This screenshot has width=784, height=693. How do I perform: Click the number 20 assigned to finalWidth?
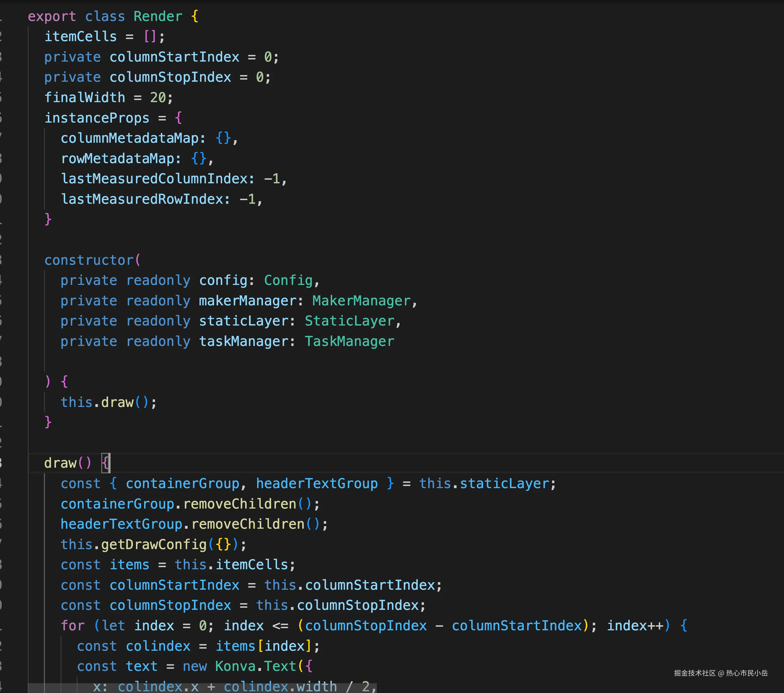tap(158, 97)
